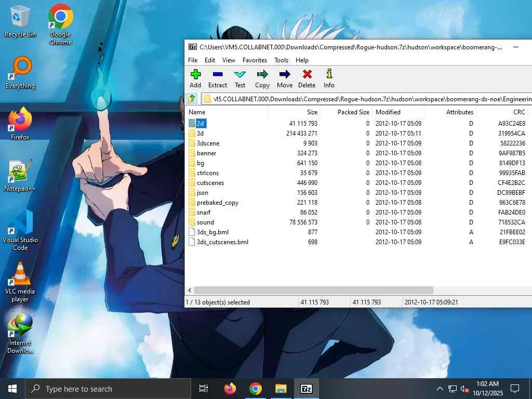Viewport: 532px width, 399px height.
Task: Click the 7z icon in window title bar
Action: click(x=193, y=47)
